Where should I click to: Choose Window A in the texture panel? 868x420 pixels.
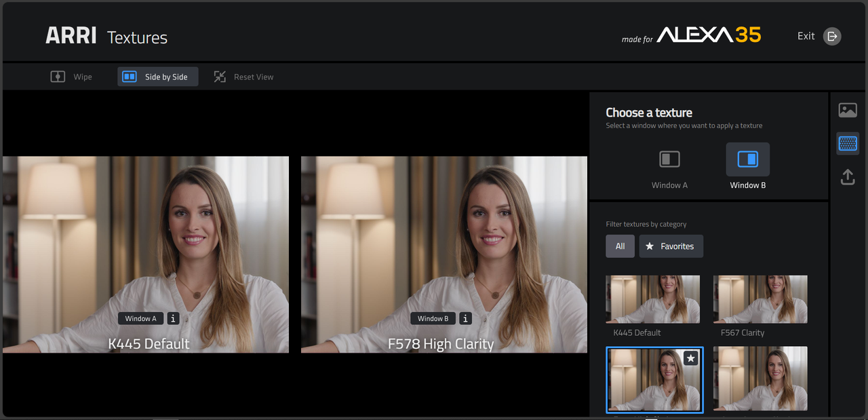pyautogui.click(x=669, y=167)
